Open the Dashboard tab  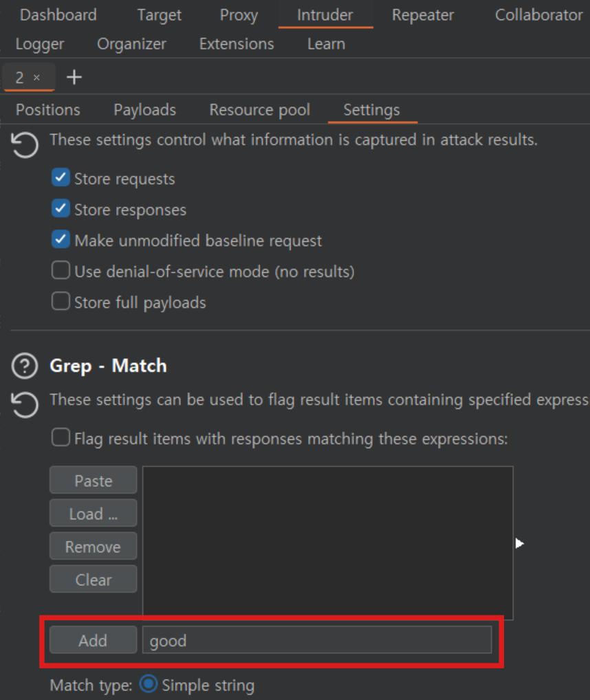pyautogui.click(x=58, y=15)
